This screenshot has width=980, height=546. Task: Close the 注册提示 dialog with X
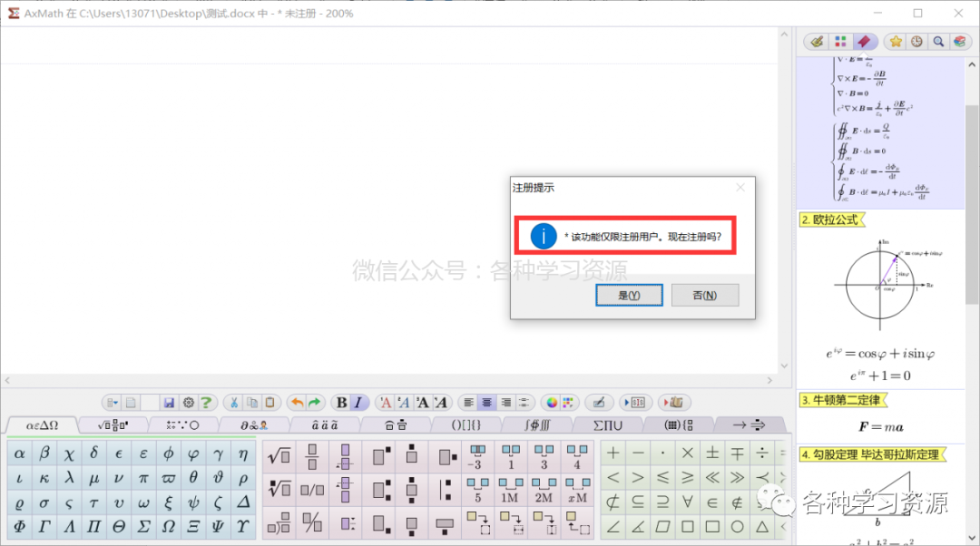(x=740, y=188)
